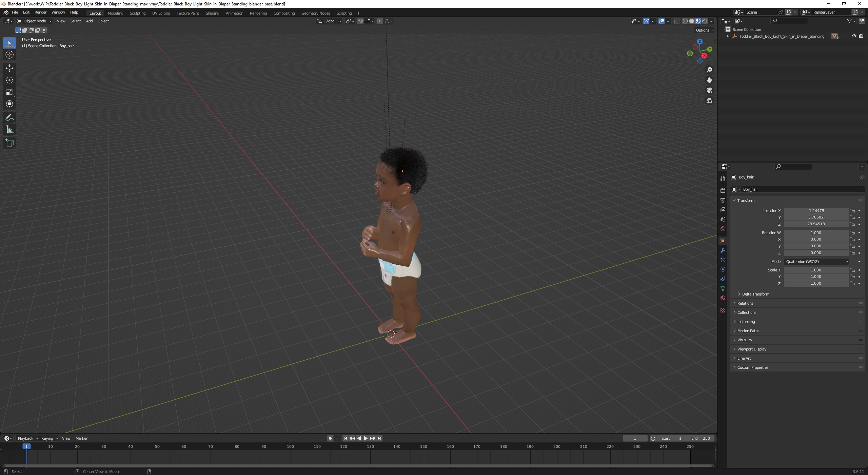Viewport: 868px width, 475px height.
Task: Open the File menu
Action: (15, 12)
